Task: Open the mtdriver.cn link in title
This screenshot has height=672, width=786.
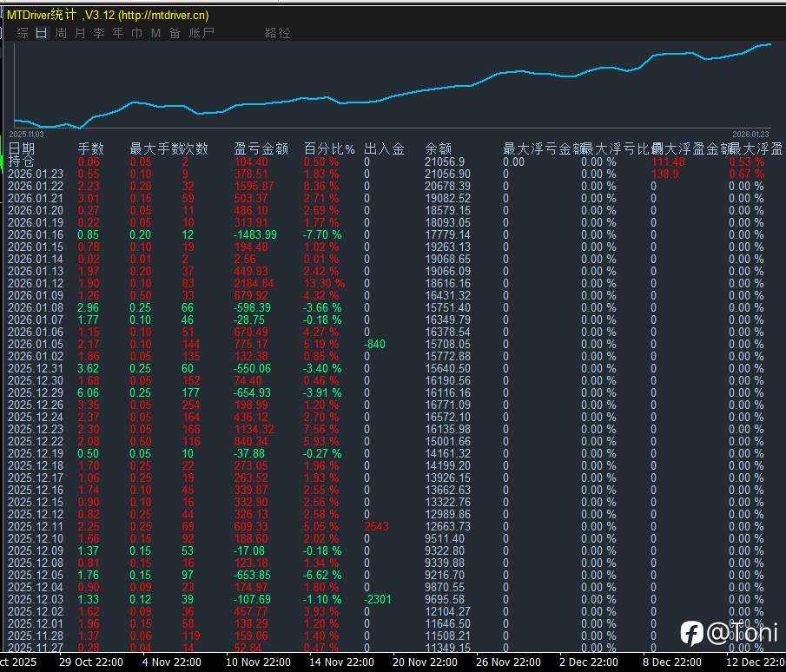Action: click(x=163, y=15)
